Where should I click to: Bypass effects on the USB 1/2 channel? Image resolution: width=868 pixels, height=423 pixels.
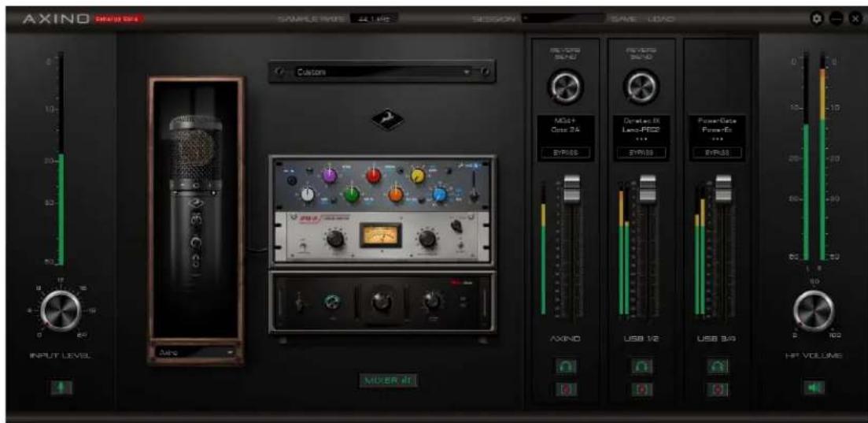[x=641, y=152]
